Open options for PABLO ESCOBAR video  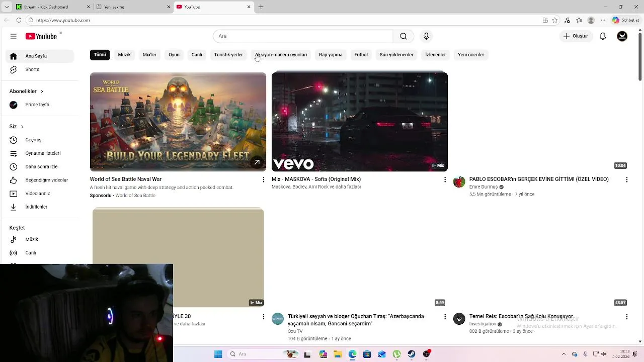point(627,179)
